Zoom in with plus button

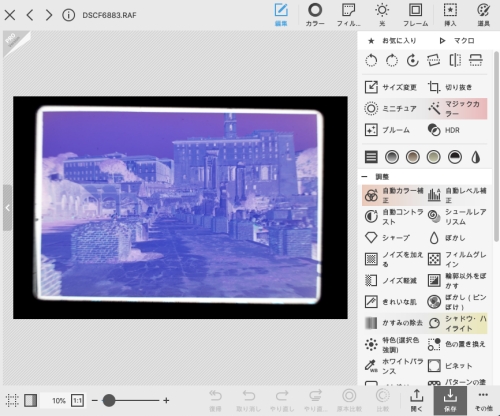pos(166,400)
